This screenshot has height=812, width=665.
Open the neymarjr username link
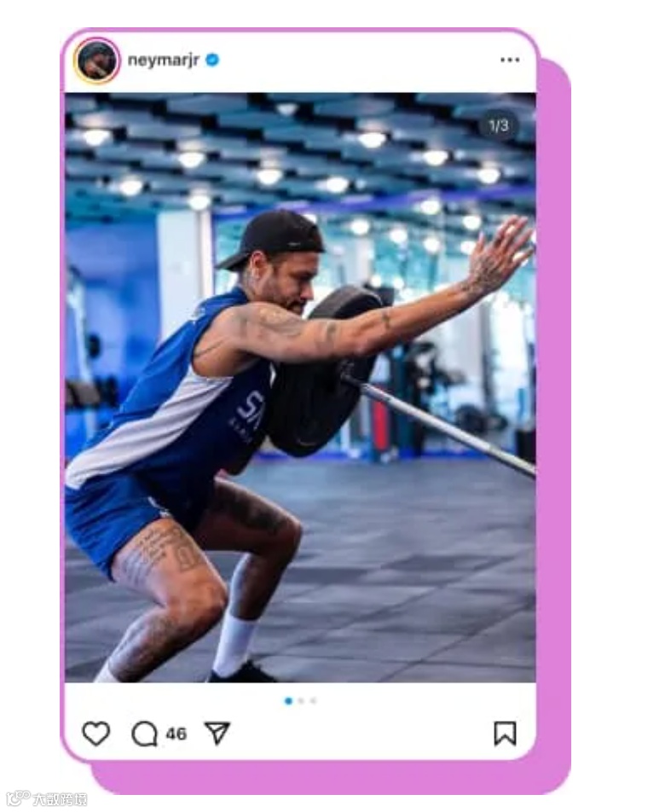164,60
